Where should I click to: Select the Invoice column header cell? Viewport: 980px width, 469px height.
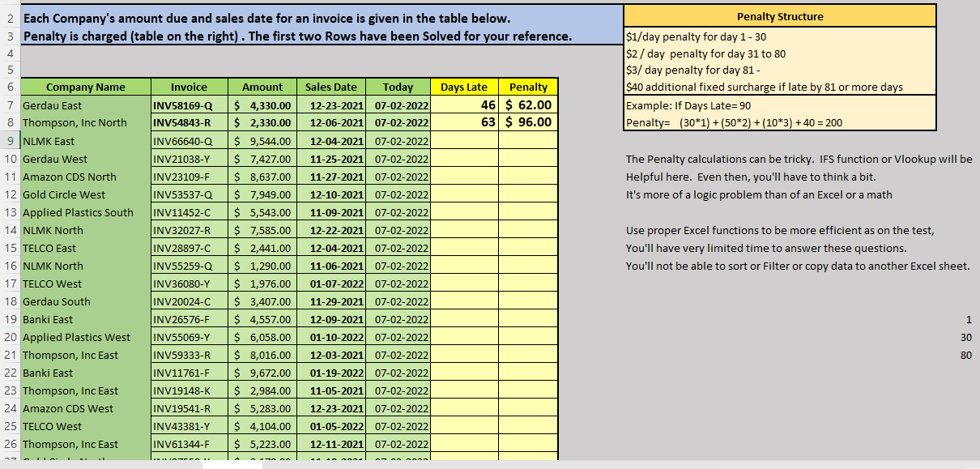189,87
